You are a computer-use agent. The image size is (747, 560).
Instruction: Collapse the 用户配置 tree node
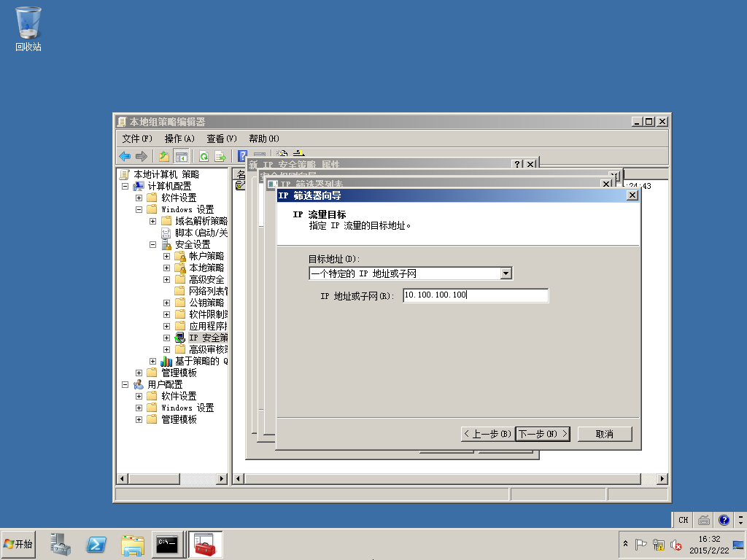pos(125,384)
